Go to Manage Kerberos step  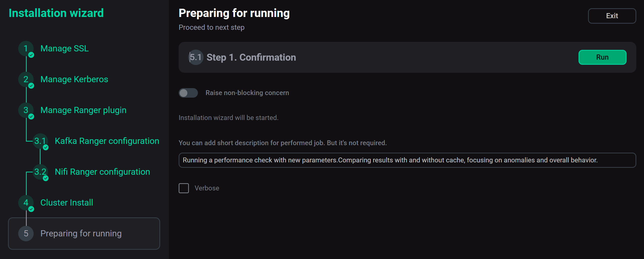coord(74,79)
